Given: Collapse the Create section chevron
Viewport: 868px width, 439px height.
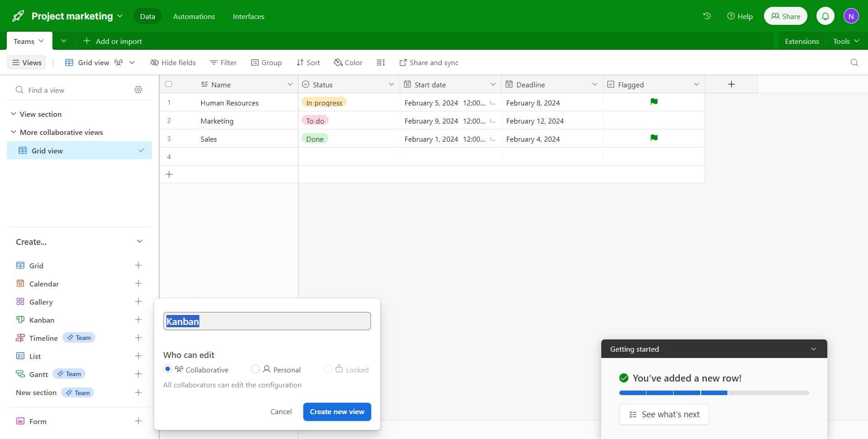Looking at the screenshot, I should tap(140, 242).
